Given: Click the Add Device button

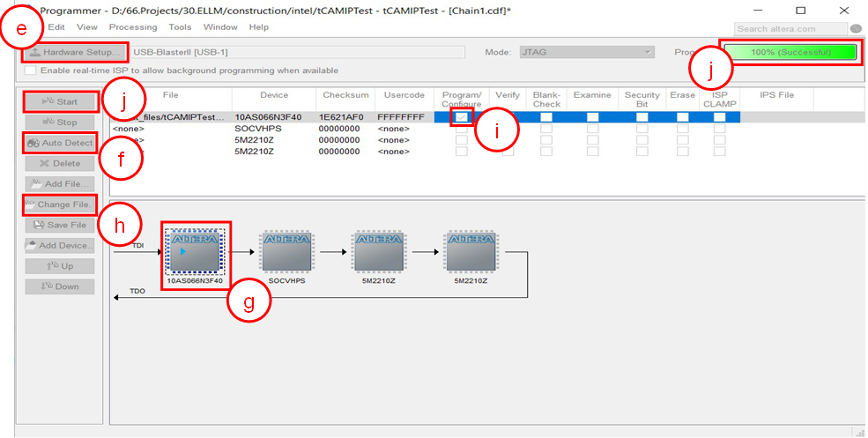Looking at the screenshot, I should [60, 245].
